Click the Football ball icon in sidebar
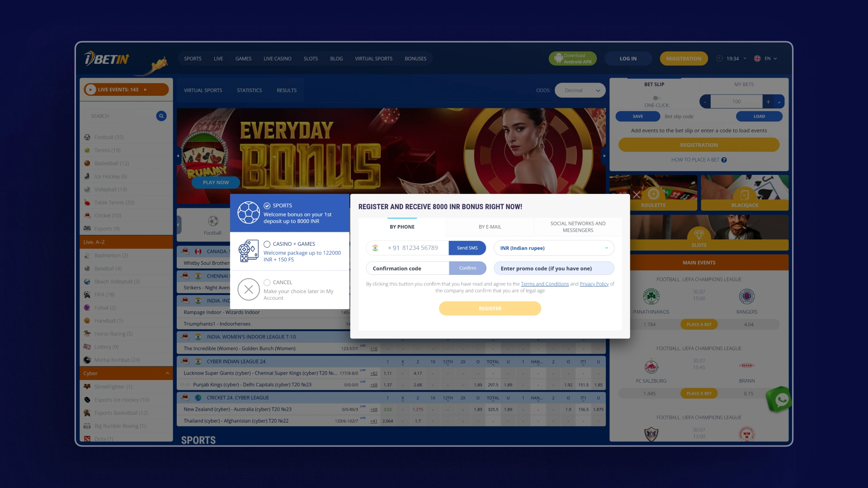Screen dimensions: 868x488 click(87, 137)
